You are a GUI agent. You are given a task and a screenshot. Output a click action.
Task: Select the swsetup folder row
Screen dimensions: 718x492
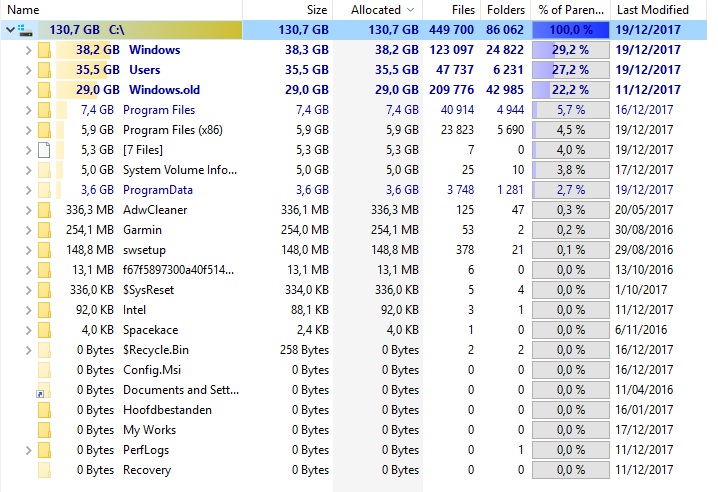(354, 250)
